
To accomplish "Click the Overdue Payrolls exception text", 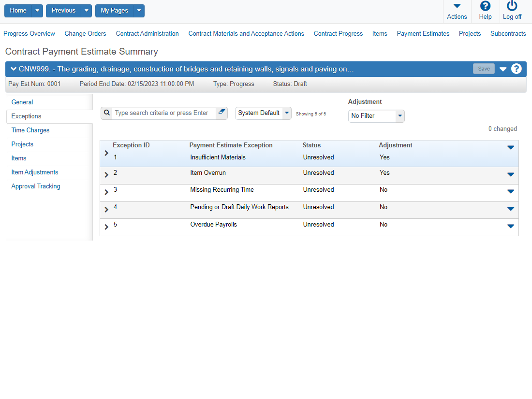I will click(x=214, y=225).
